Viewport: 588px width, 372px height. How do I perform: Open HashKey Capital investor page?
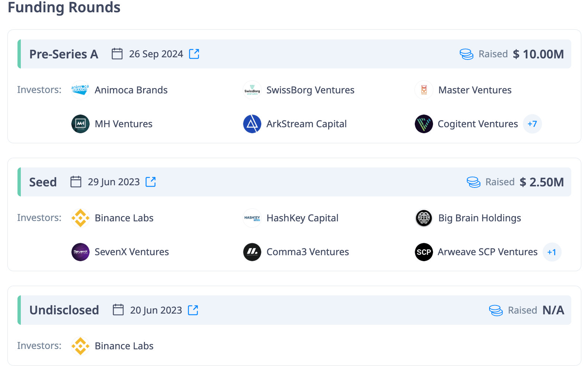pos(302,218)
